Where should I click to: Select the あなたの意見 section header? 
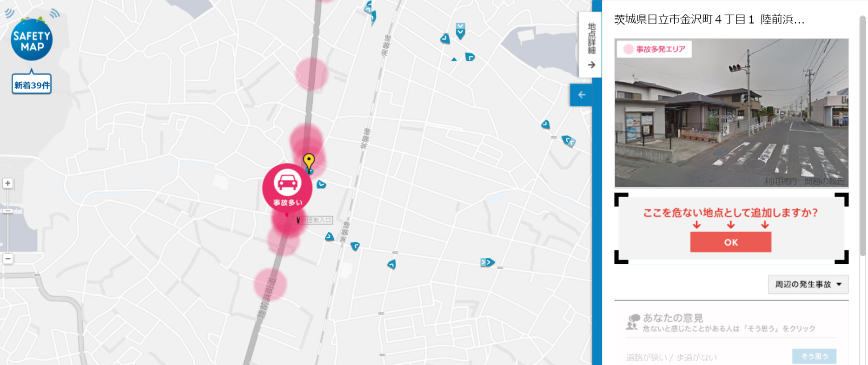tap(673, 318)
